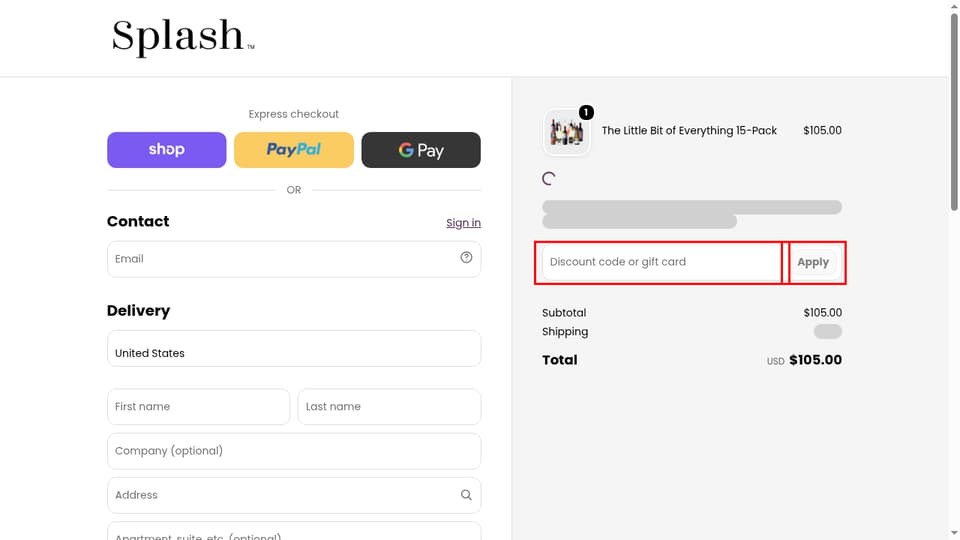Open the United States country dropdown
Screen dimensions: 960x540
pos(294,348)
